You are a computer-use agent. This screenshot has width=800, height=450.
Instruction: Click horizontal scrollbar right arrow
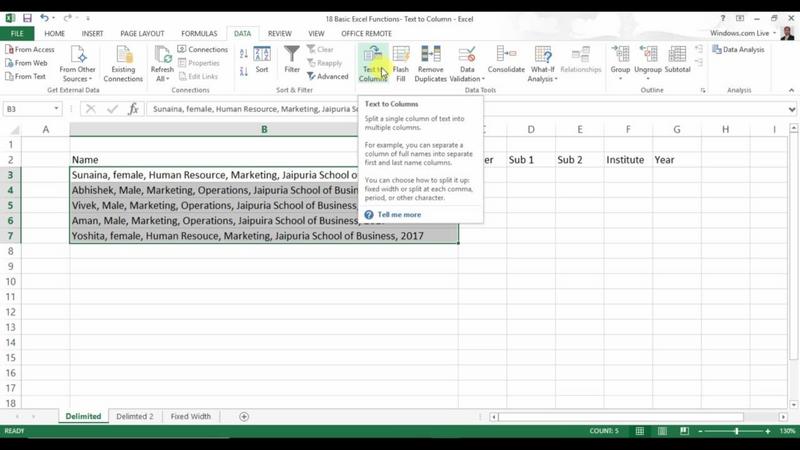coord(783,417)
